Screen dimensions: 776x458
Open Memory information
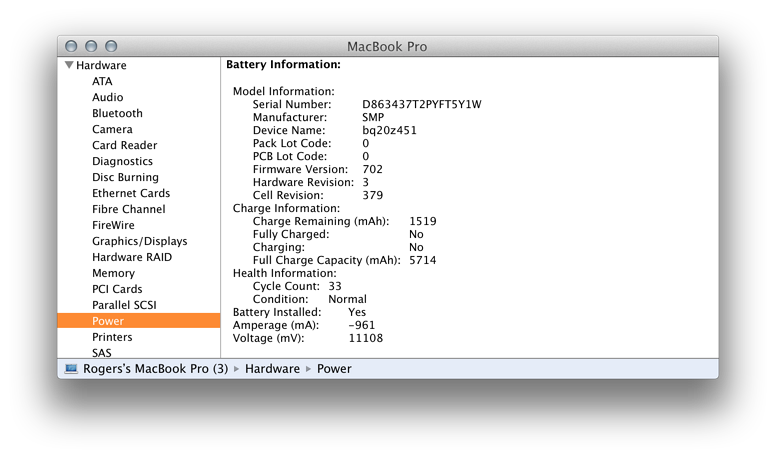coord(113,273)
